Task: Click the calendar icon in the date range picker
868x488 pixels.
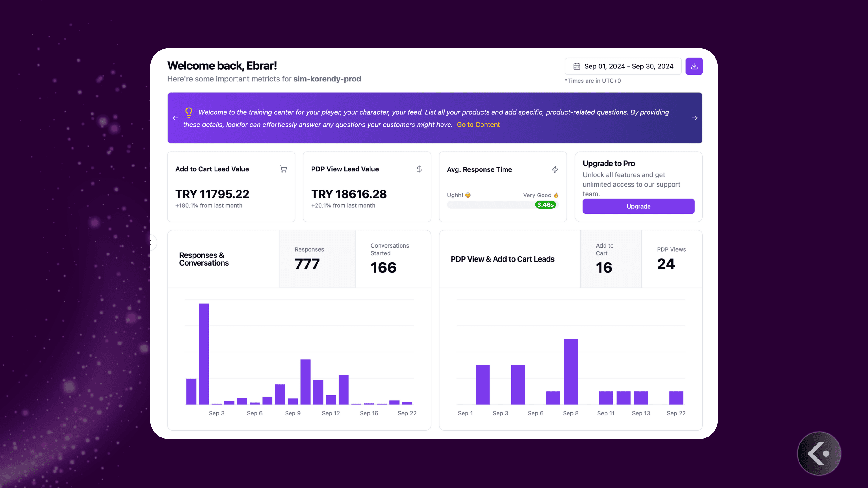Action: [x=577, y=66]
